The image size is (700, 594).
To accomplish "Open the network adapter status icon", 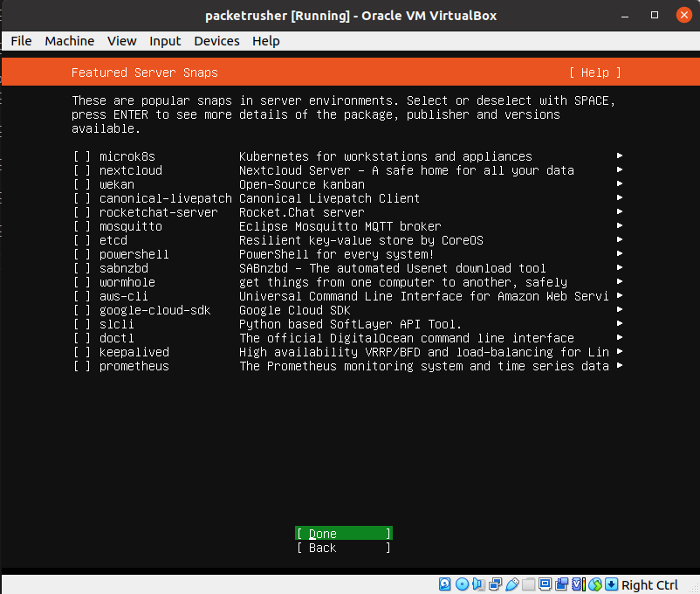I will (x=495, y=584).
